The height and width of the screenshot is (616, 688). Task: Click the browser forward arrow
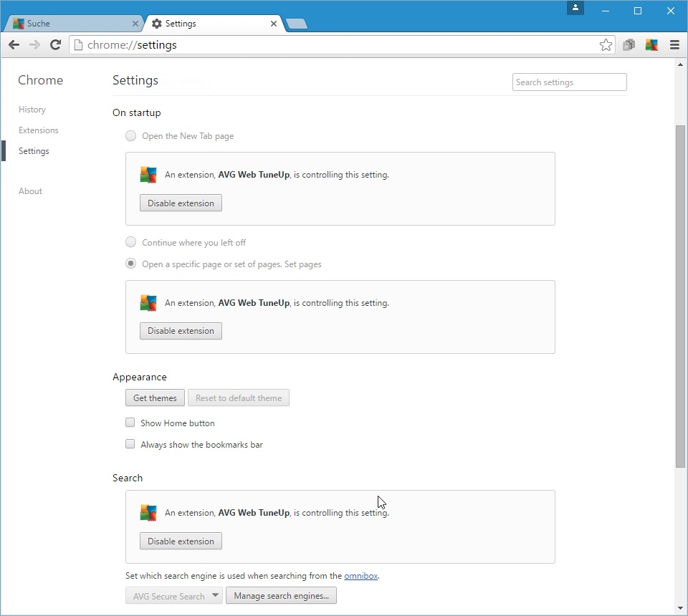coord(34,44)
